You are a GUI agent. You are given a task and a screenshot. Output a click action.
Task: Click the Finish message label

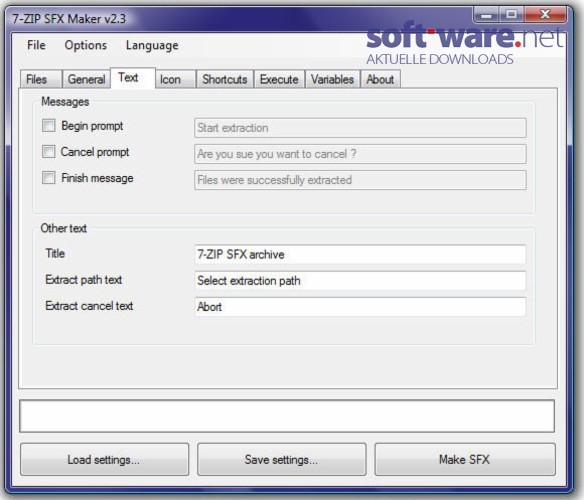coord(97,178)
